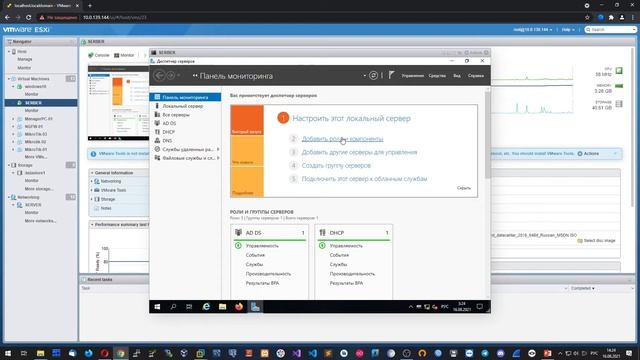Reload the page with browser refresh icon

[29, 18]
